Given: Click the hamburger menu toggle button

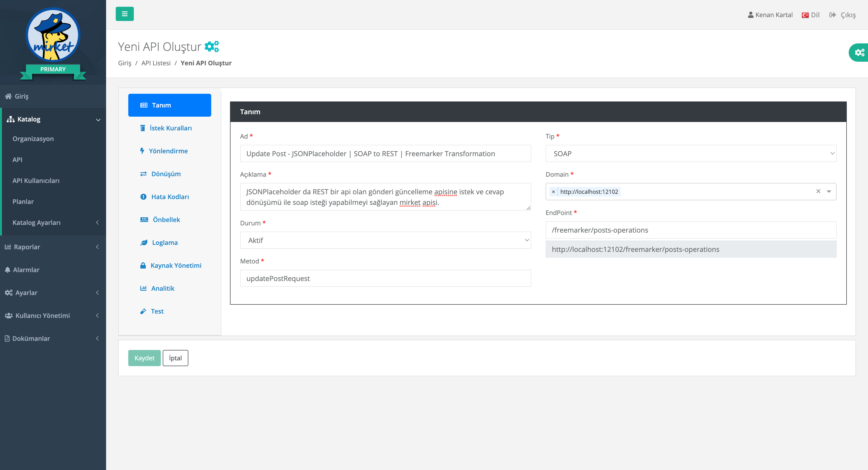Looking at the screenshot, I should 125,14.
